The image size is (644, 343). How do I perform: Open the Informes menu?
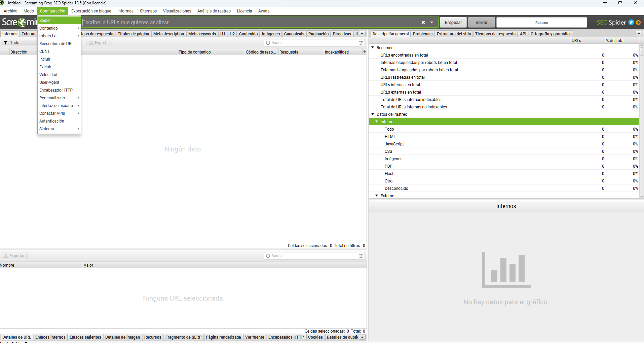pos(125,11)
